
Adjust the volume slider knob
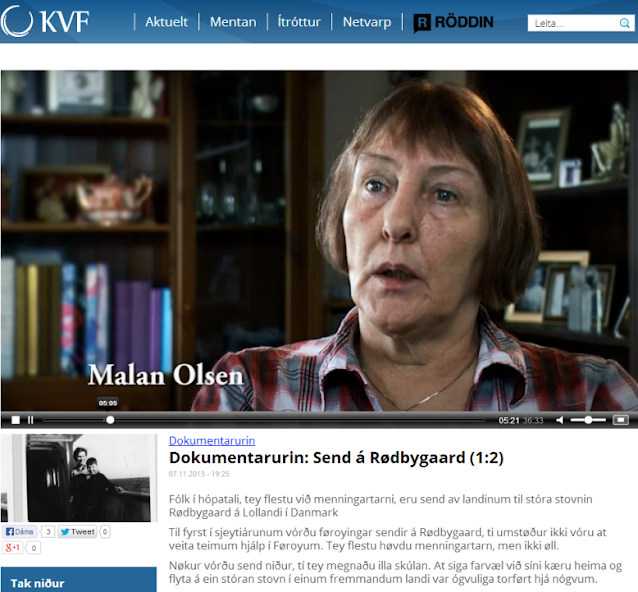click(588, 420)
